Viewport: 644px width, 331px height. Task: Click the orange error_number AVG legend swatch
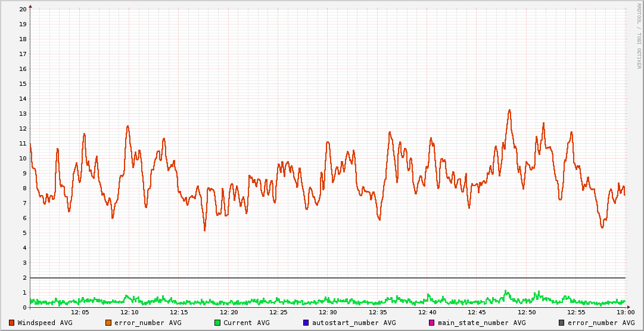point(108,323)
